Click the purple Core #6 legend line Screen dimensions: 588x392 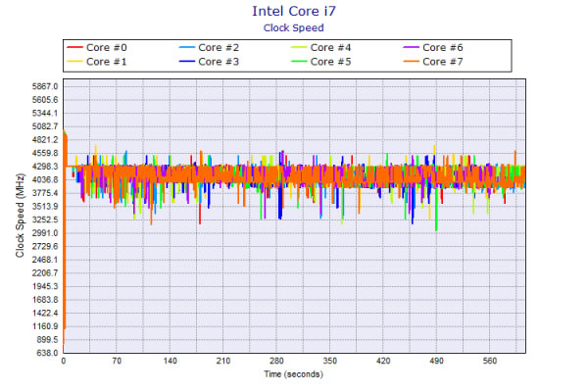(x=411, y=47)
